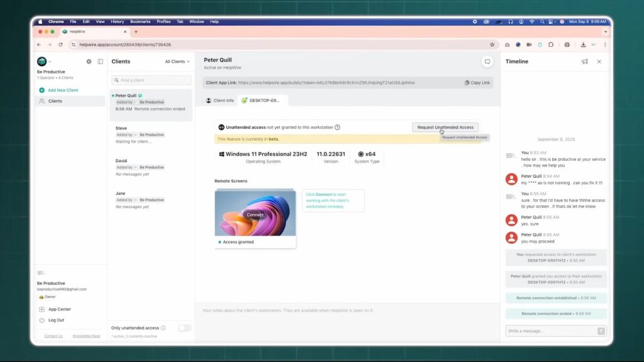644x362 pixels.
Task: Click the browser address bar URL
Action: pyautogui.click(x=125, y=45)
